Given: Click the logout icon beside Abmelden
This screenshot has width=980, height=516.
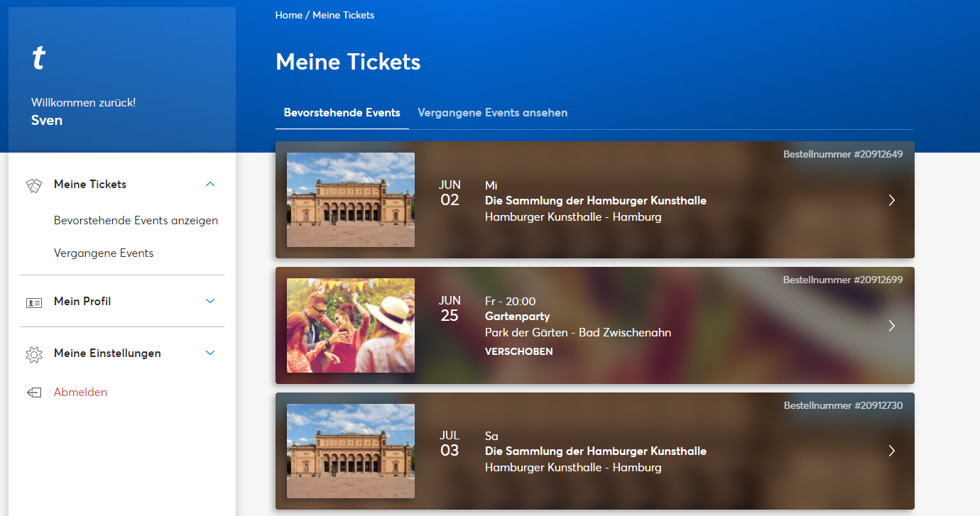Looking at the screenshot, I should (34, 393).
